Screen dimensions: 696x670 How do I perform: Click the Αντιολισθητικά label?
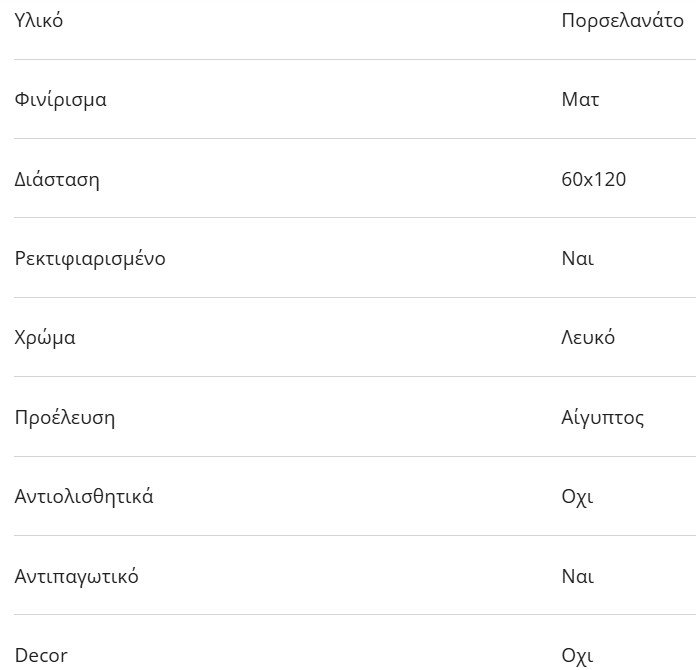[x=84, y=497]
